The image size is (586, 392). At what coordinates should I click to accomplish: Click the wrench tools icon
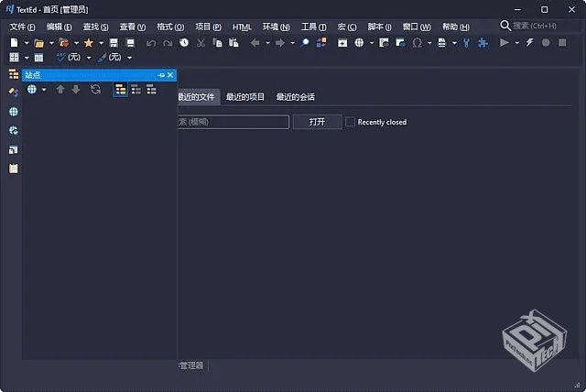coord(466,43)
